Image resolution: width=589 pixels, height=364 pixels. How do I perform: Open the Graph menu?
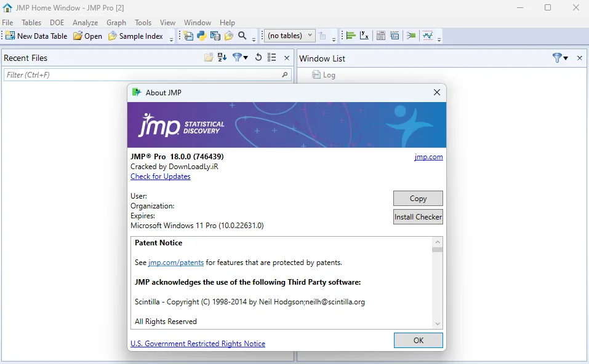tap(116, 23)
